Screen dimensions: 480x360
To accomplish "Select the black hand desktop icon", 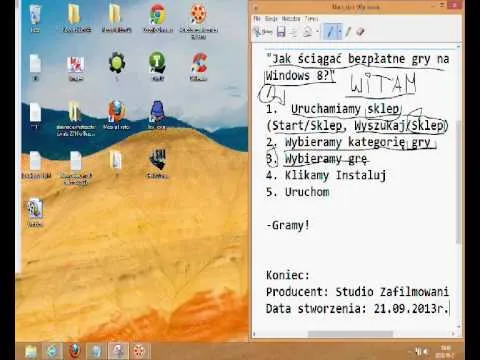I will point(157,163).
